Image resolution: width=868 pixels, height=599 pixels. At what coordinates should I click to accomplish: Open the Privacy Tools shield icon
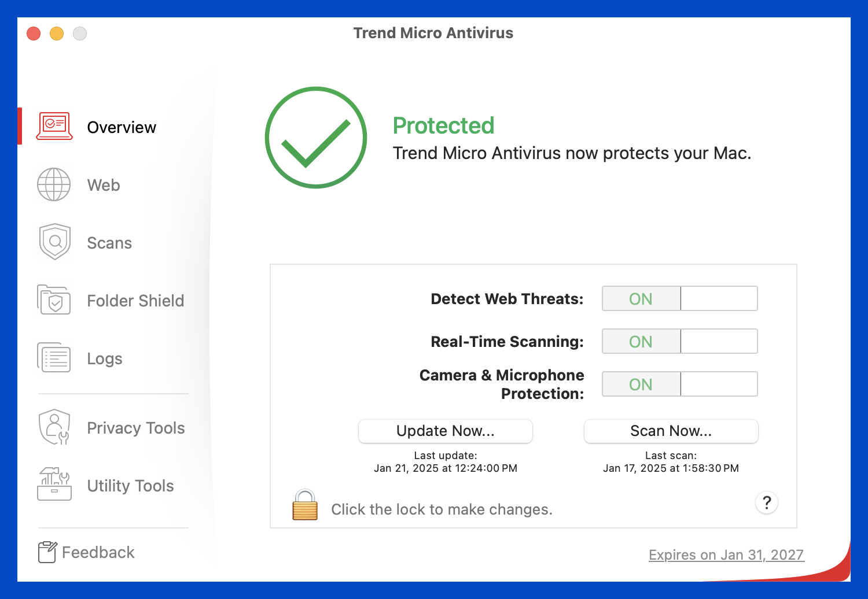tap(54, 427)
